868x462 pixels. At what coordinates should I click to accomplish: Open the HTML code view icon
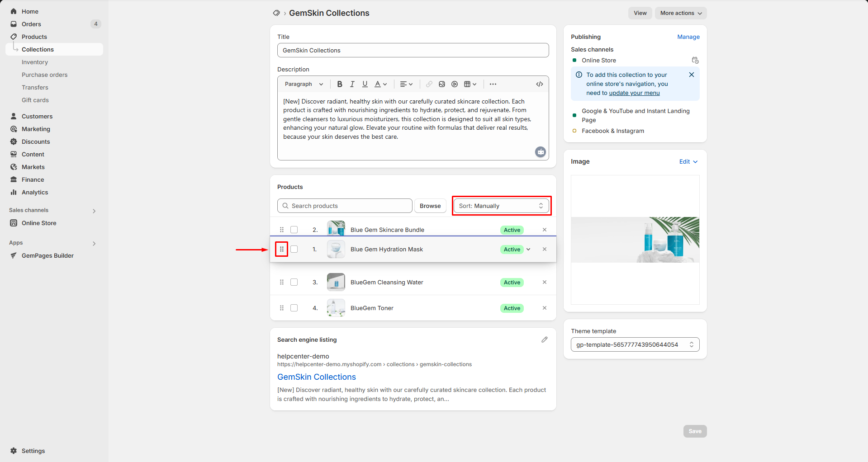(540, 84)
